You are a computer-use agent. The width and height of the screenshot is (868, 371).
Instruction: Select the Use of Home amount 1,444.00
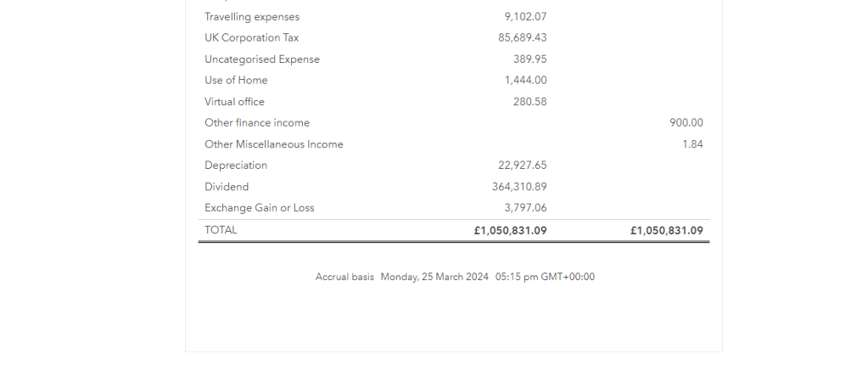pyautogui.click(x=525, y=81)
